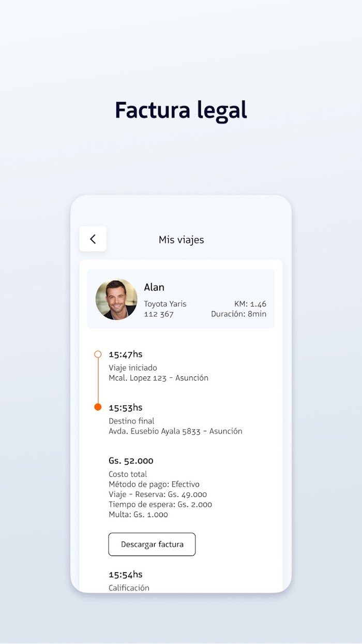
Task: Select Avda. Eusebio Ayala 5833 destination address
Action: tap(175, 431)
